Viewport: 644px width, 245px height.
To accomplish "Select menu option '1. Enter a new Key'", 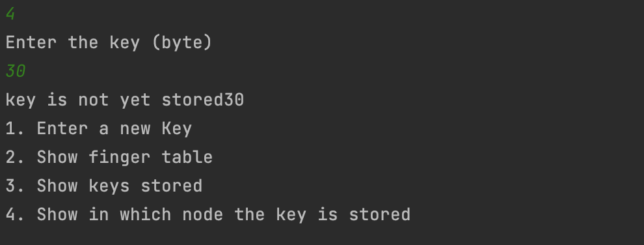I will [99, 128].
